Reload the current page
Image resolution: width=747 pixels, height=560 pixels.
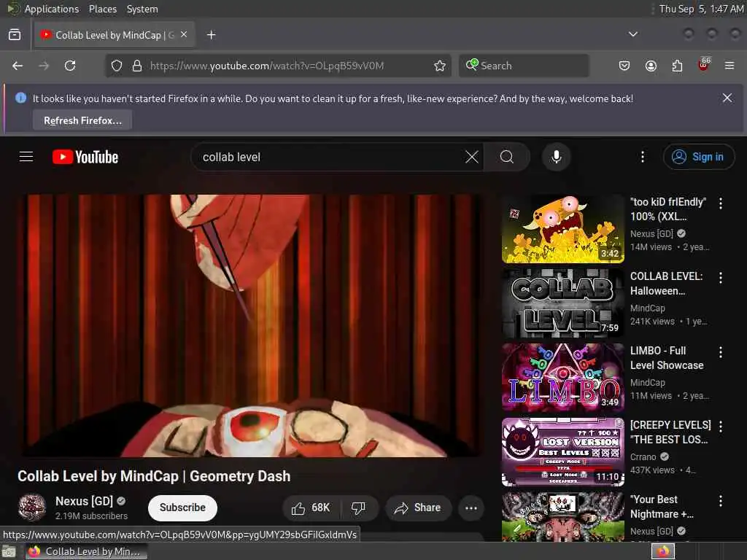pos(70,66)
